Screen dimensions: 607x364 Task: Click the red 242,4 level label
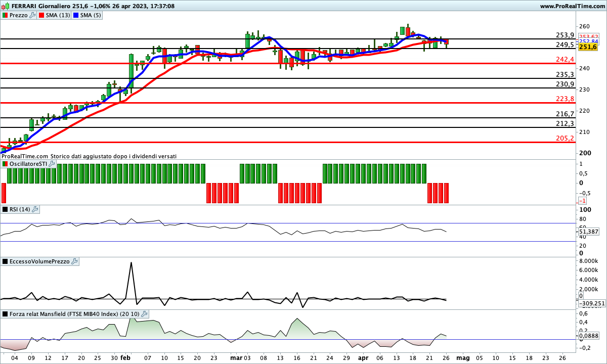click(x=565, y=59)
